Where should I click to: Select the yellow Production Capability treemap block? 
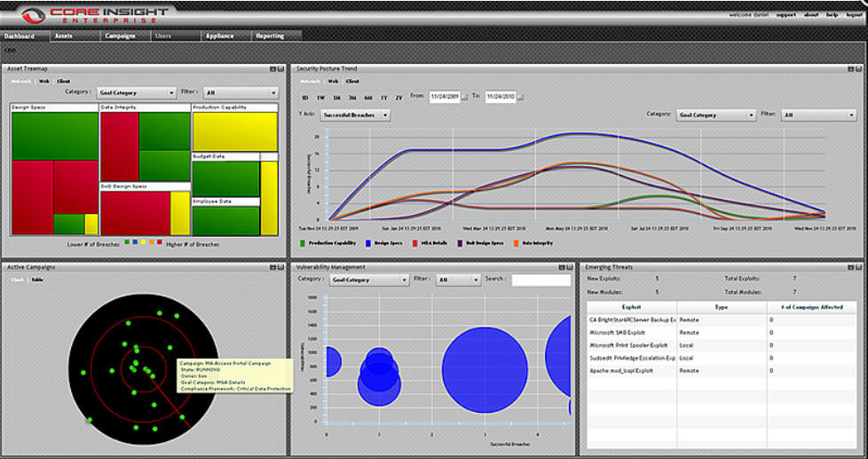point(234,131)
